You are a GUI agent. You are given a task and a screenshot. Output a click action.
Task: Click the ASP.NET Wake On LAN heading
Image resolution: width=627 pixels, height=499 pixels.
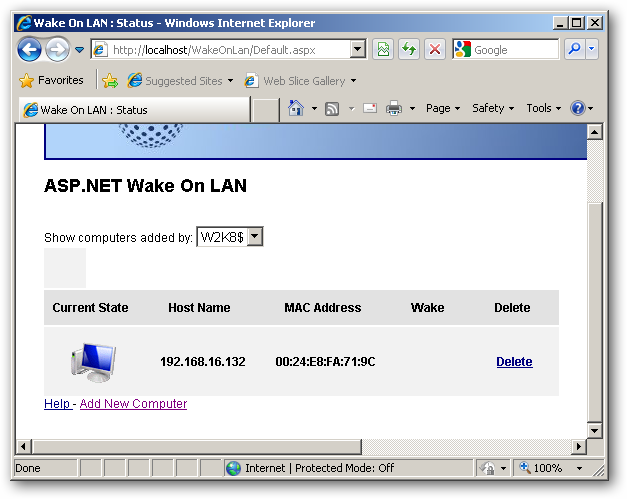[x=146, y=186]
